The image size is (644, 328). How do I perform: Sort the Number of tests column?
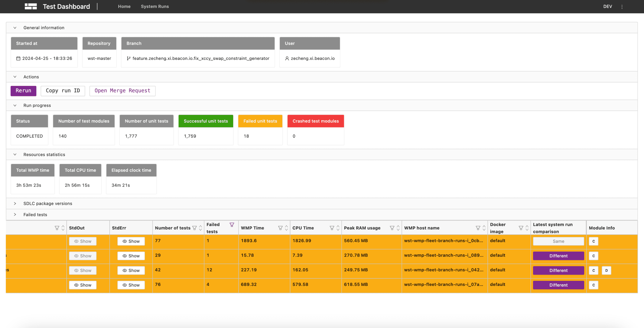[200, 228]
